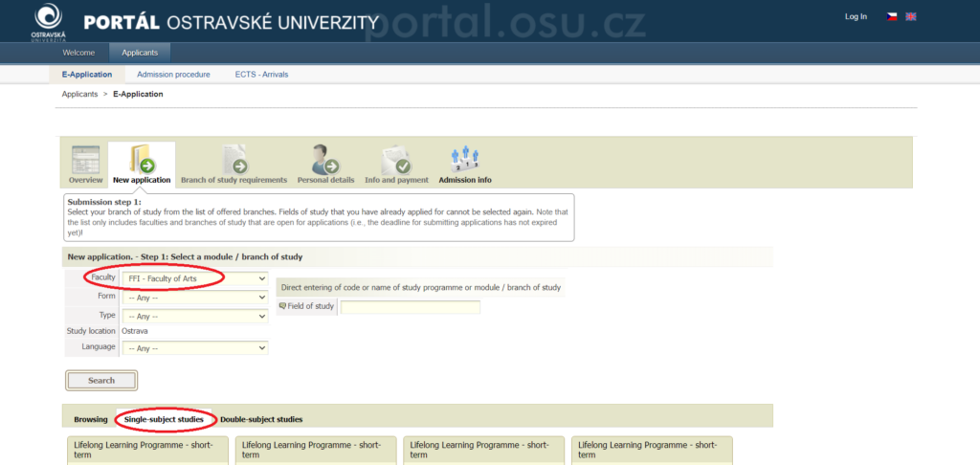Click the 'Submission step 1:' heading
The width and height of the screenshot is (980, 465).
click(104, 203)
